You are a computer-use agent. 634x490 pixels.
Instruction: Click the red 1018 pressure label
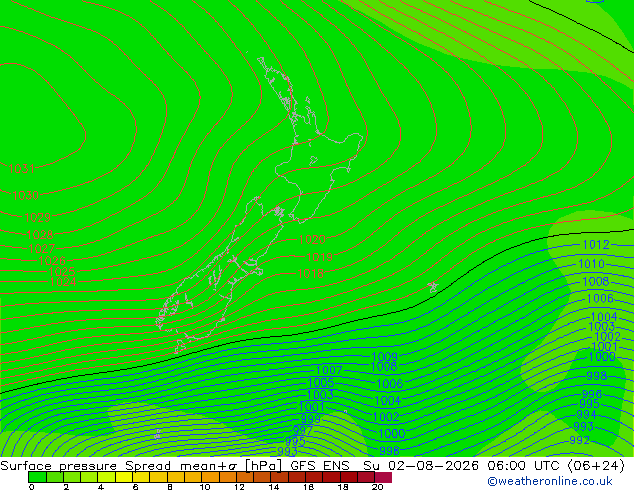(x=311, y=274)
